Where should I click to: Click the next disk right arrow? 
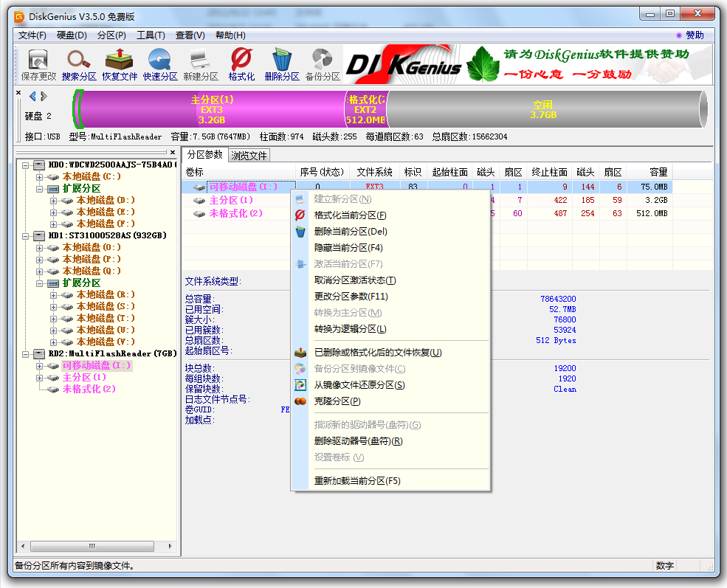(44, 96)
